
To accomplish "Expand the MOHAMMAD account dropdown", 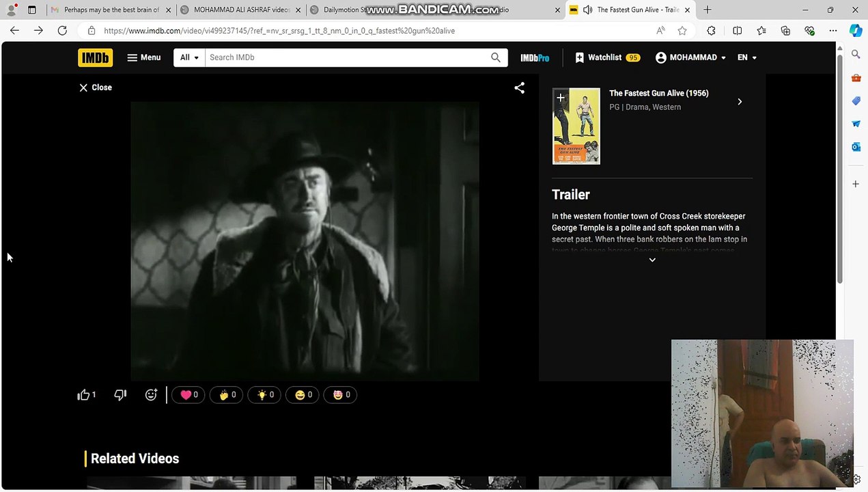I will (690, 57).
